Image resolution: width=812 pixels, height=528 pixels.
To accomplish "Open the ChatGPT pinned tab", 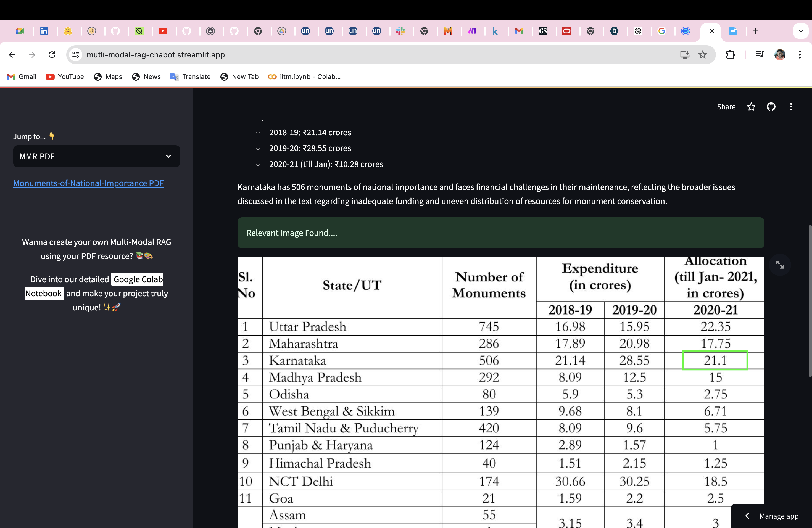I will (638, 31).
